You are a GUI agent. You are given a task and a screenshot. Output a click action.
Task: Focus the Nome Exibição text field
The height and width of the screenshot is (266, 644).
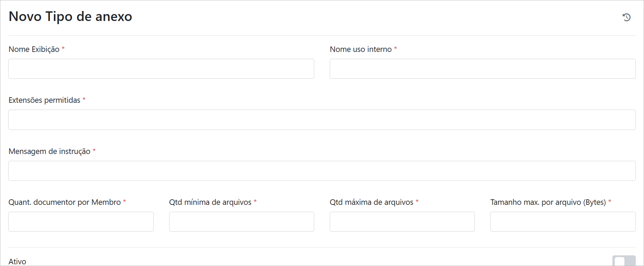coord(161,69)
